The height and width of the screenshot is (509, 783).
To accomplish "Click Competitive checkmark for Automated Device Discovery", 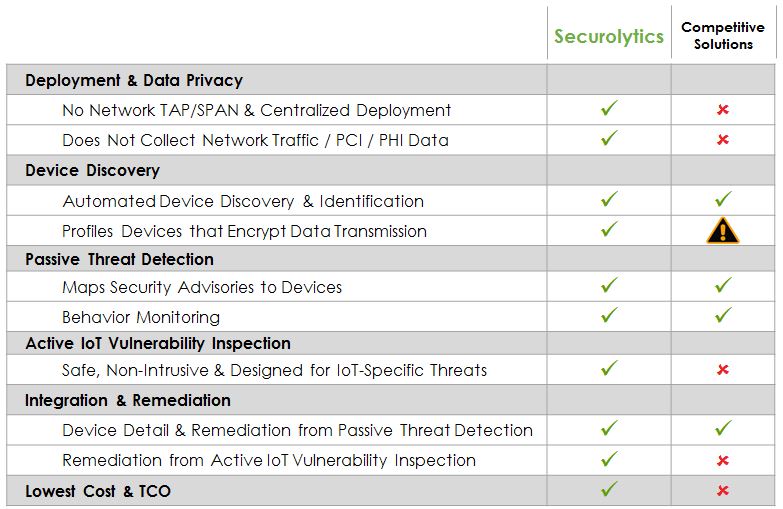I will tap(723, 200).
